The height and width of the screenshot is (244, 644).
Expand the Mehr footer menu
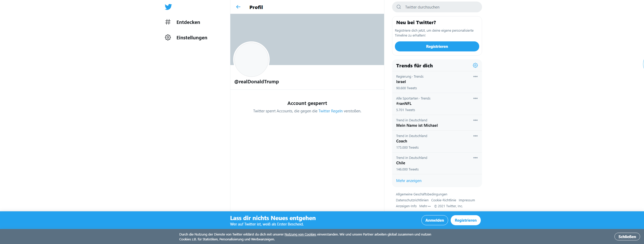pos(425,206)
